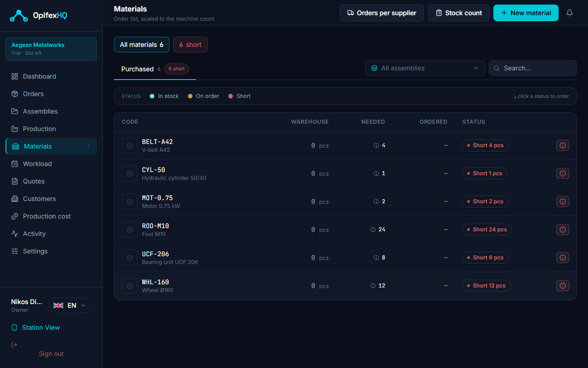Click the Aegean Metalworks trial card
This screenshot has width=588, height=368.
point(51,49)
